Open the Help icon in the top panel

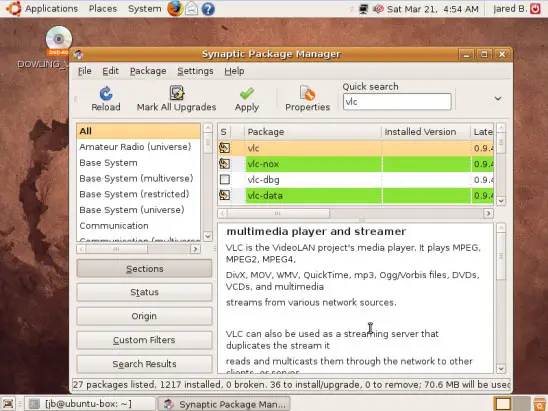click(x=208, y=9)
